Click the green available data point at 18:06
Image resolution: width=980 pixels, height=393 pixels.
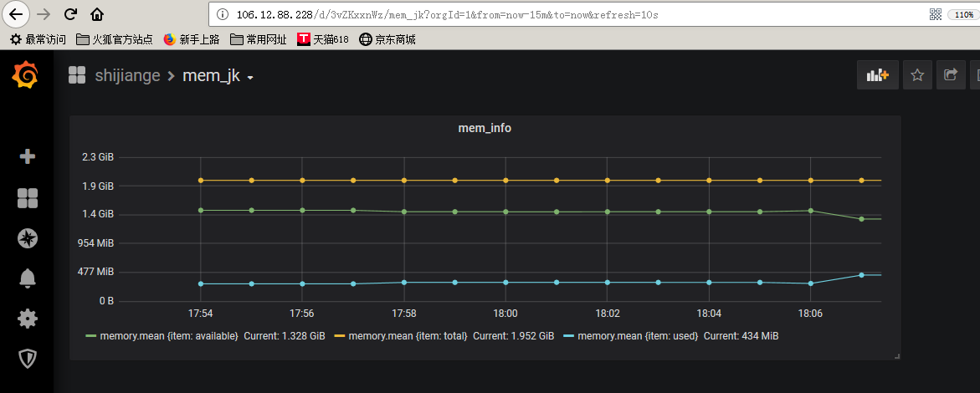811,211
